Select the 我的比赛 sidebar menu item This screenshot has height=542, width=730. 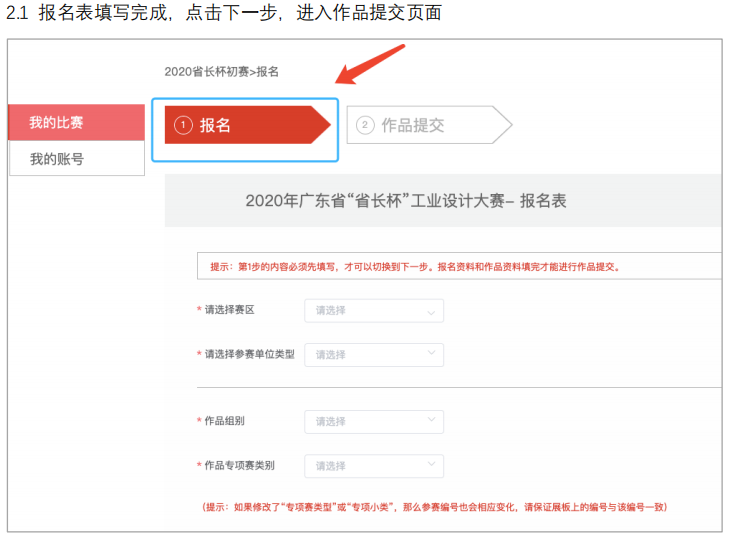(x=76, y=122)
